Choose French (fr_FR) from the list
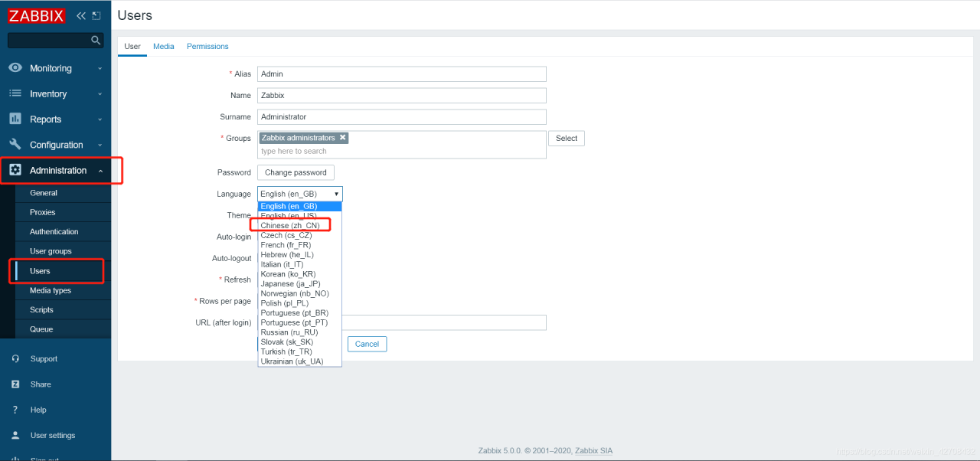The height and width of the screenshot is (461, 980). (299, 245)
